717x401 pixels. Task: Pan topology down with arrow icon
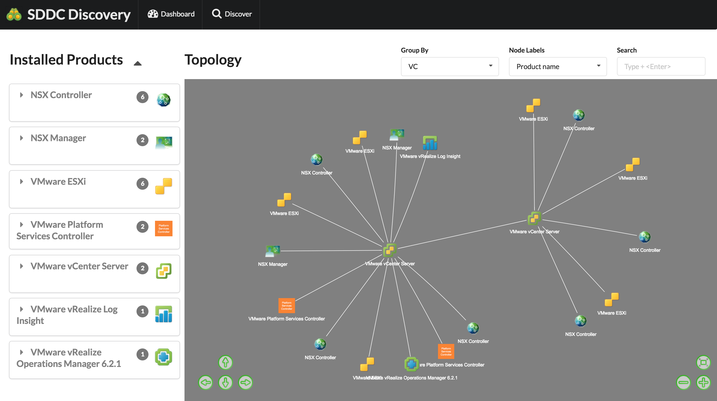pos(225,382)
